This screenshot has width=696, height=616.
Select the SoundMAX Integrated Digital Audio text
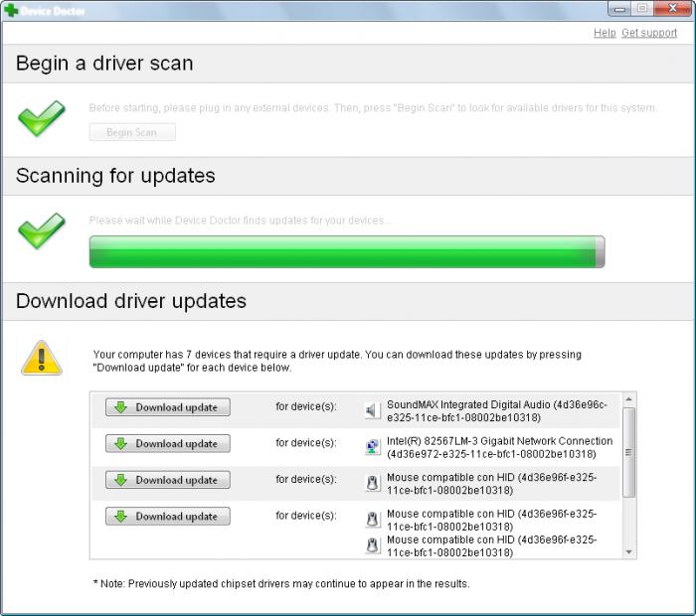tap(497, 411)
